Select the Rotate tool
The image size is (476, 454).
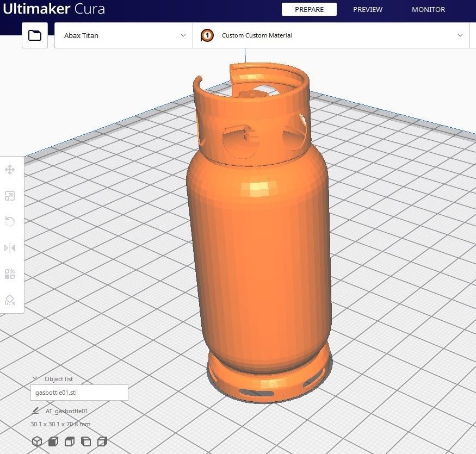[10, 221]
